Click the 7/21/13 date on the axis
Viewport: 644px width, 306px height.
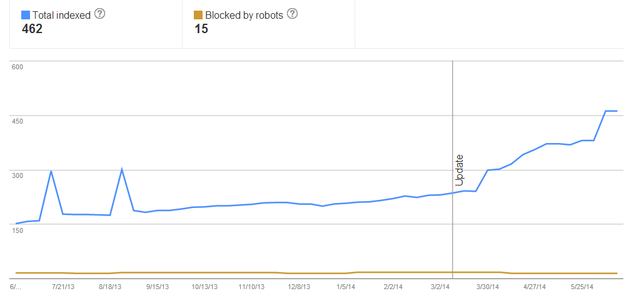tap(63, 287)
